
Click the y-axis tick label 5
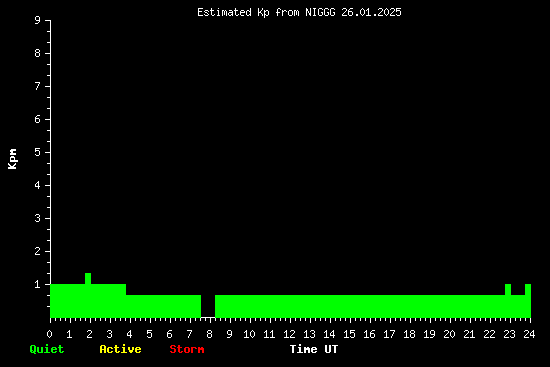[x=38, y=152]
